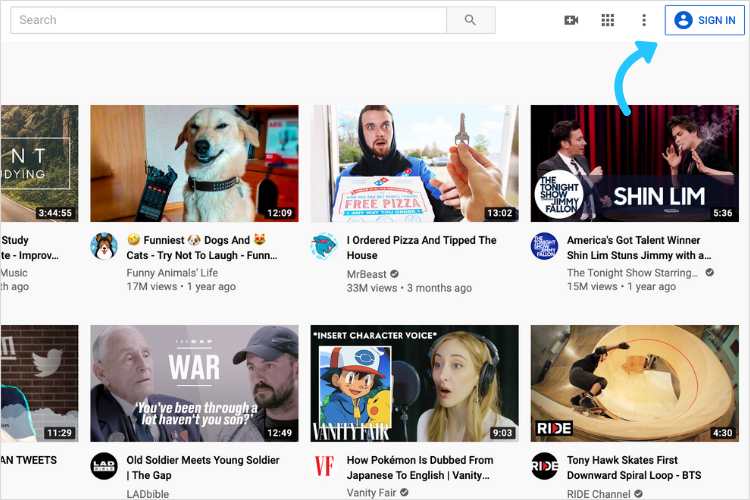Focus the Search input field
Screen dimensions: 750x500
(x=229, y=20)
